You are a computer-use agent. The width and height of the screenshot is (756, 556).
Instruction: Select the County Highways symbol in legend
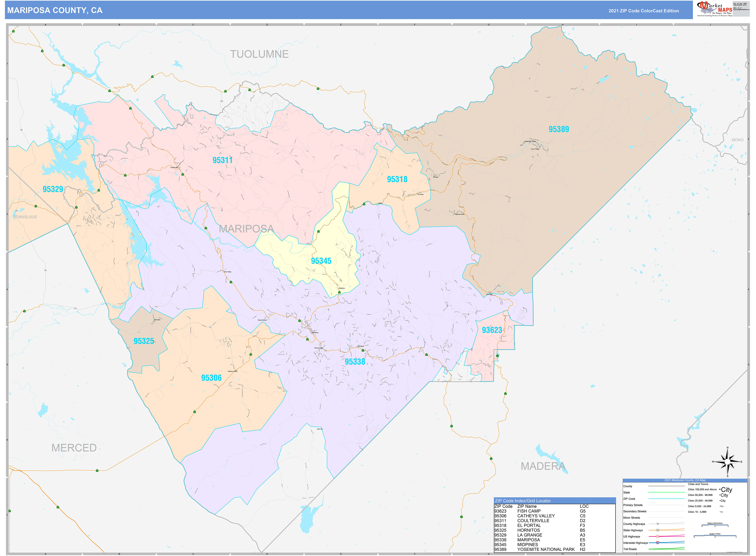[x=658, y=524]
